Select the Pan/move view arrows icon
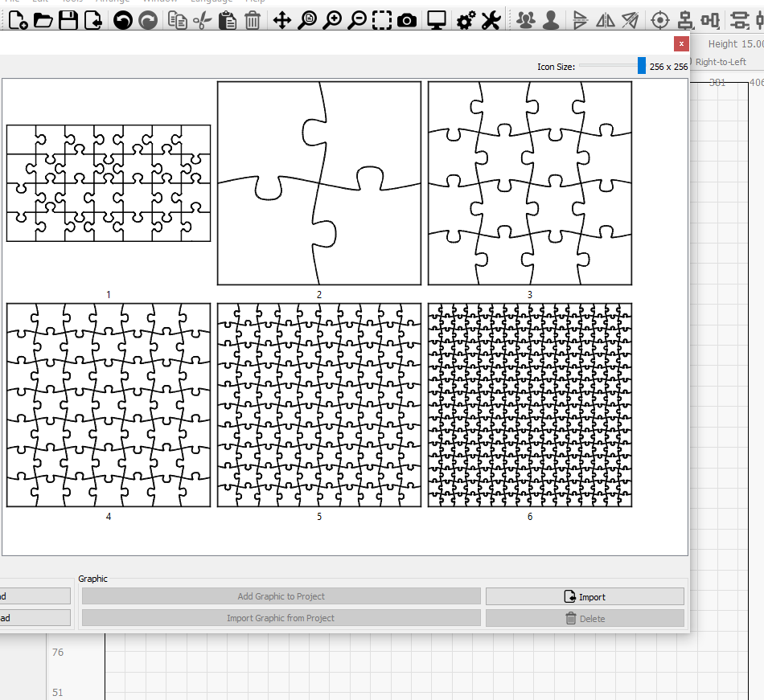Viewport: 764px width, 700px height. tap(281, 21)
